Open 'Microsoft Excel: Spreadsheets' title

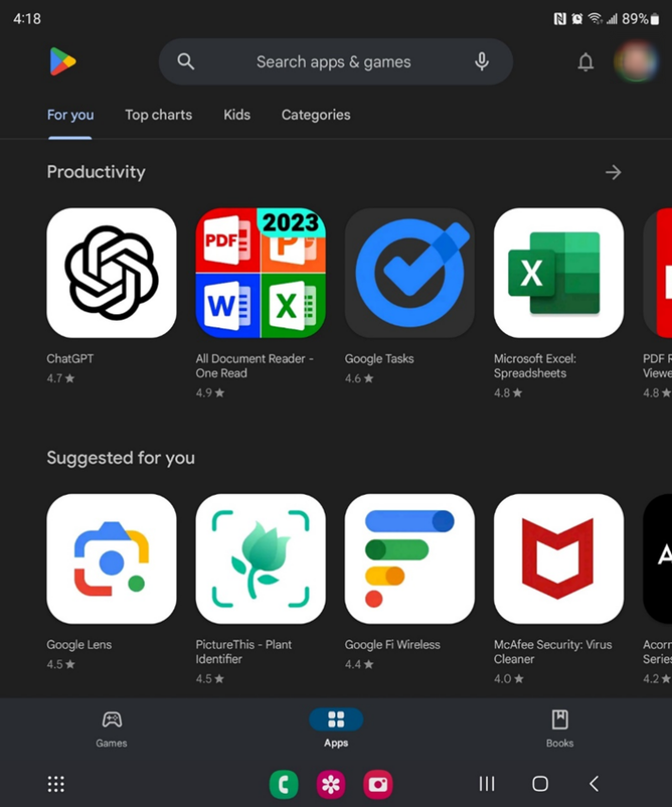[535, 366]
